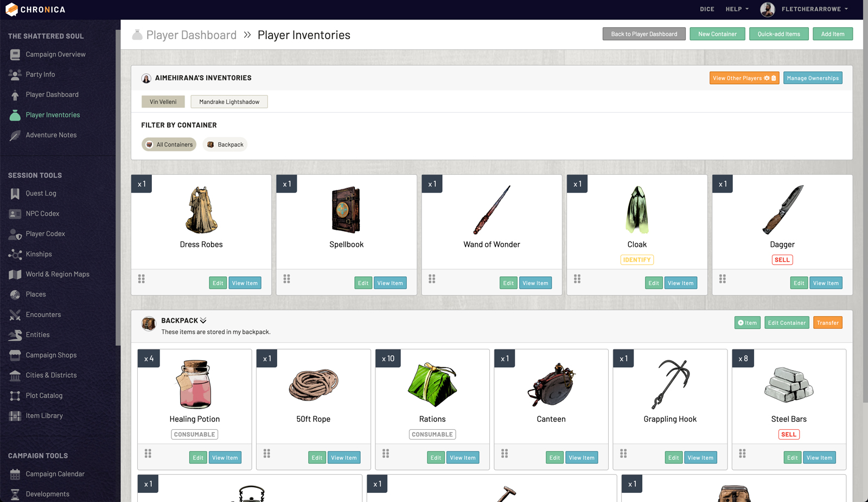Open the Help dropdown menu
This screenshot has height=502, width=868.
point(737,9)
